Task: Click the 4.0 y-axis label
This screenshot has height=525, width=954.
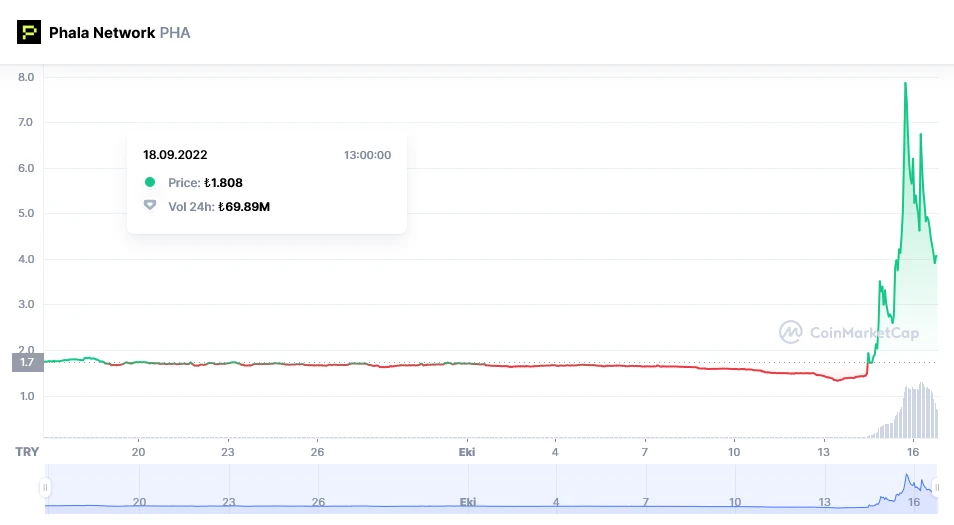Action: (x=26, y=259)
